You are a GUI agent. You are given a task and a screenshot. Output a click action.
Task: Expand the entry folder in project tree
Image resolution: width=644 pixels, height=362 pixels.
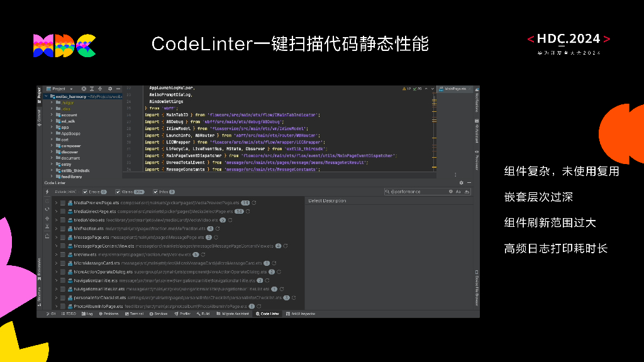(52, 164)
